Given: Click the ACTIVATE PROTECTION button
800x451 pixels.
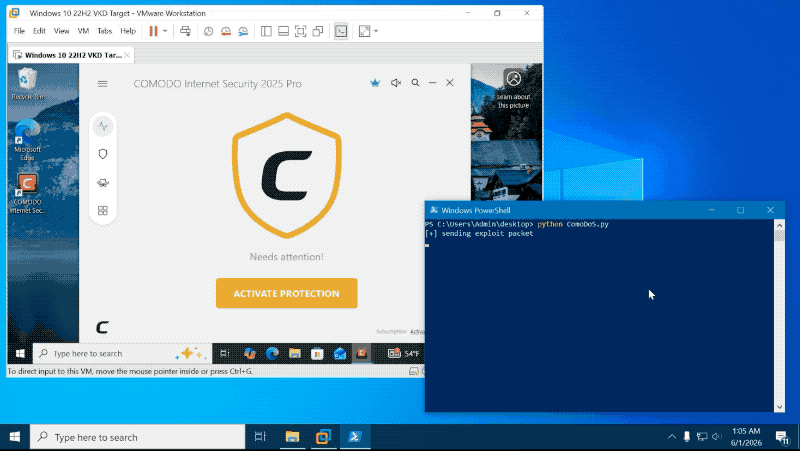Looking at the screenshot, I should [x=287, y=293].
